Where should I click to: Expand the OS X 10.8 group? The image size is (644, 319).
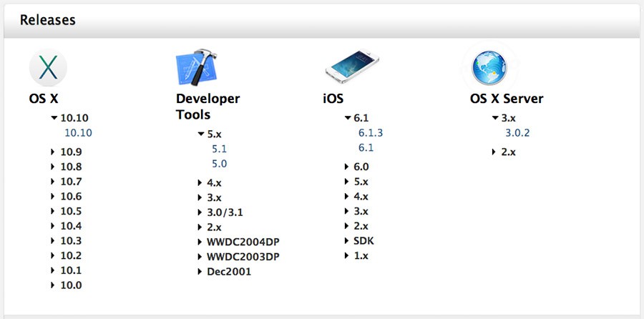click(x=52, y=167)
